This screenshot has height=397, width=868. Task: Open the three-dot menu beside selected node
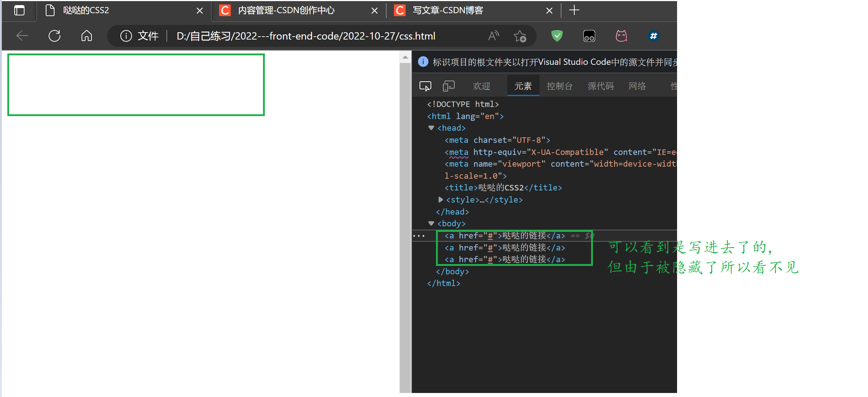[x=419, y=236]
